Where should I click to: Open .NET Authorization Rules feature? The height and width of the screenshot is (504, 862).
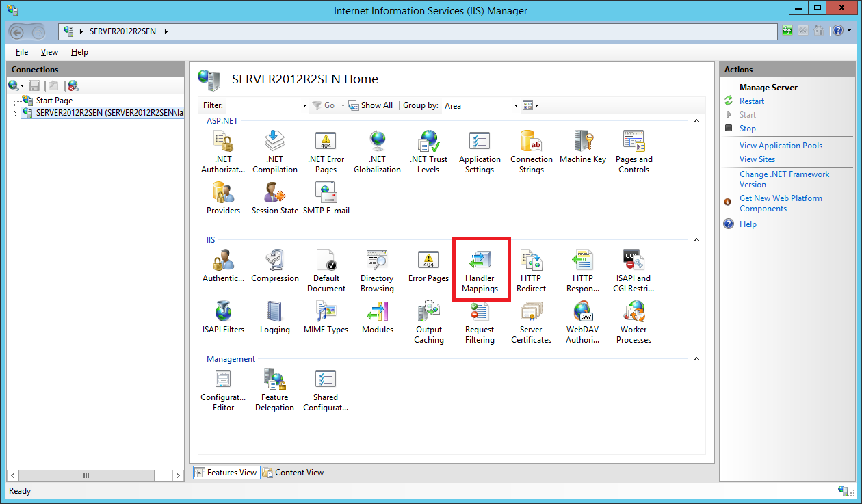coord(223,152)
